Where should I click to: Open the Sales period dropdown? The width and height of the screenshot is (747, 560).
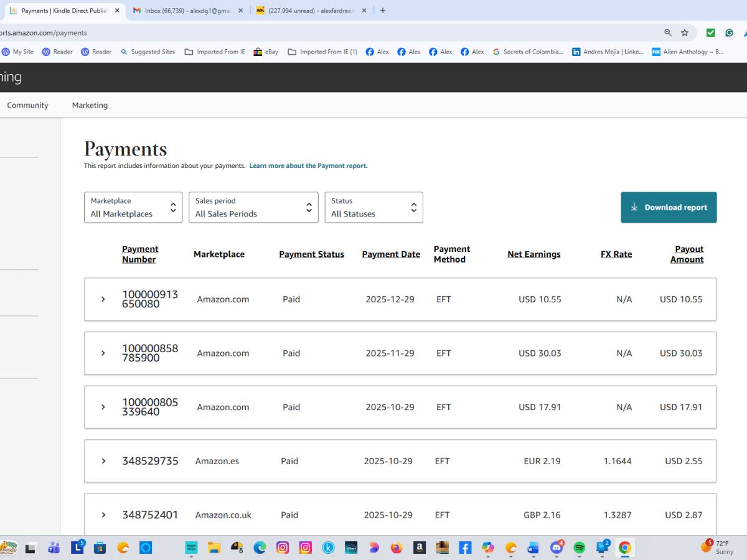click(x=253, y=207)
